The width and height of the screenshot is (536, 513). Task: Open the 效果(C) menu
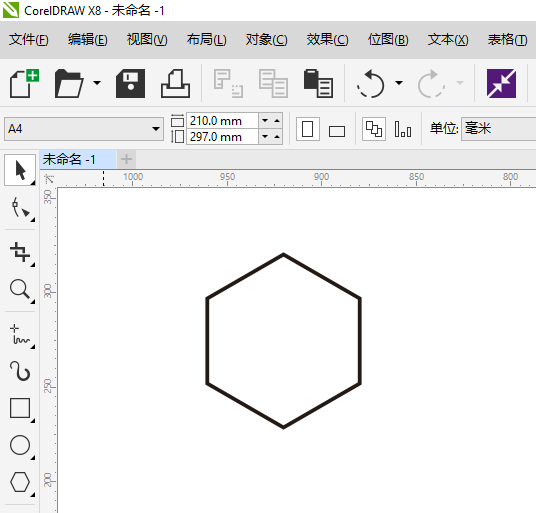pos(327,40)
